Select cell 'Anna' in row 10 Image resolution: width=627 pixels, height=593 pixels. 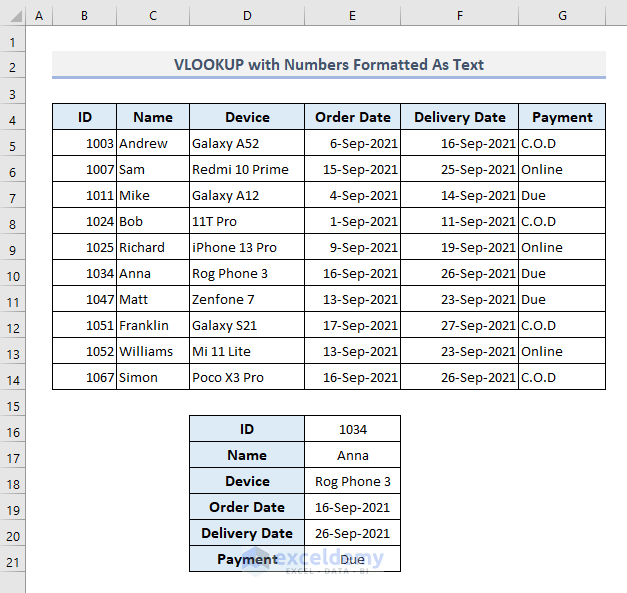coord(153,273)
